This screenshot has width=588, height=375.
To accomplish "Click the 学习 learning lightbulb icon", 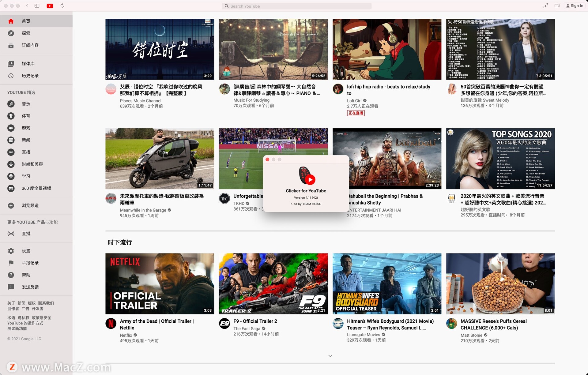I will [x=11, y=176].
